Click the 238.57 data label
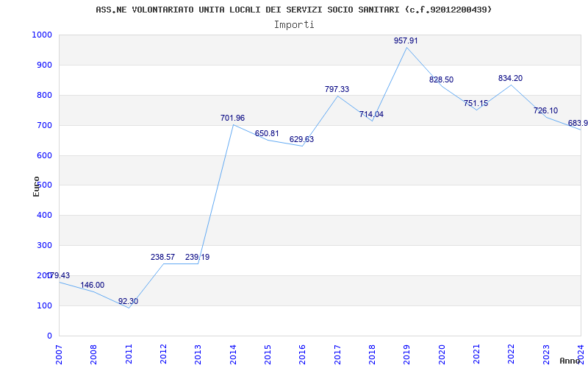The height and width of the screenshot is (368, 588). click(162, 257)
